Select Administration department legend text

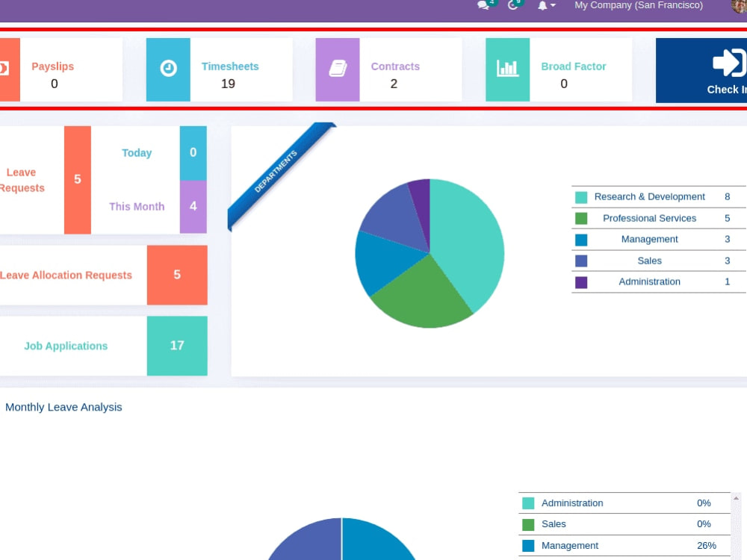(x=649, y=281)
